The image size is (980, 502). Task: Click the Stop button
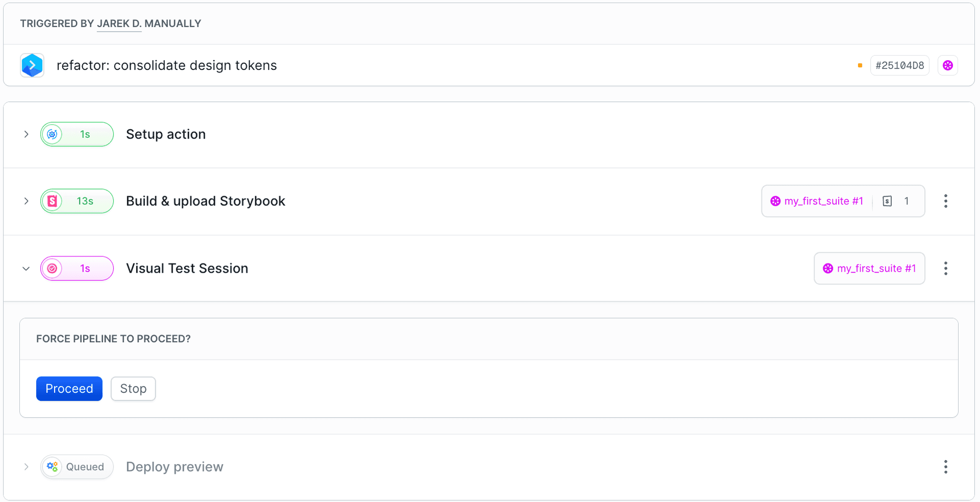tap(133, 389)
